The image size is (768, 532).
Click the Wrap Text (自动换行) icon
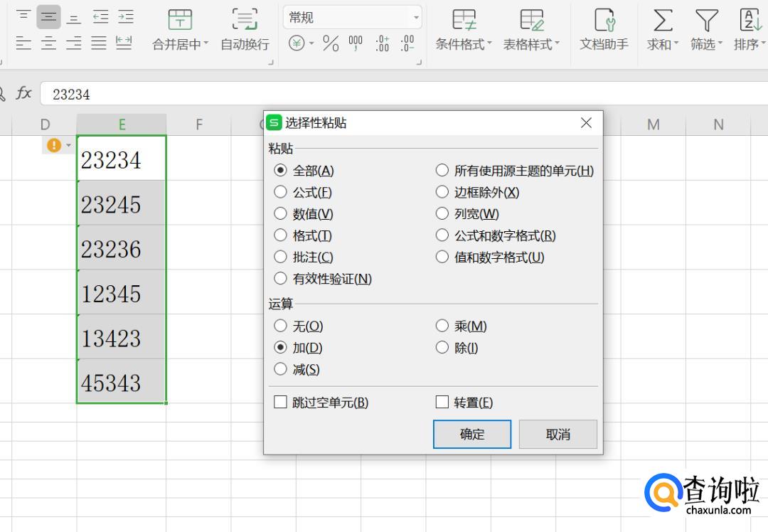(245, 20)
